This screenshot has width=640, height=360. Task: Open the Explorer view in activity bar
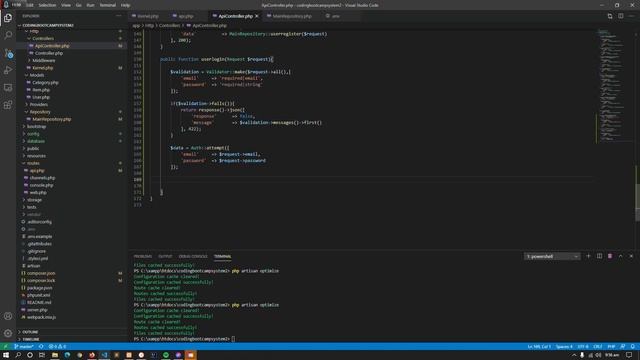point(8,18)
